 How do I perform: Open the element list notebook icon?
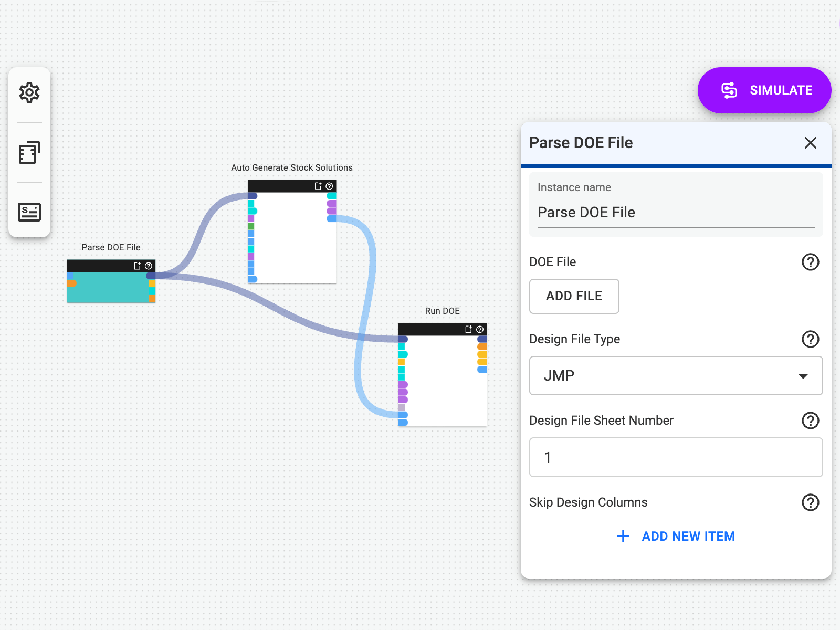click(x=29, y=153)
